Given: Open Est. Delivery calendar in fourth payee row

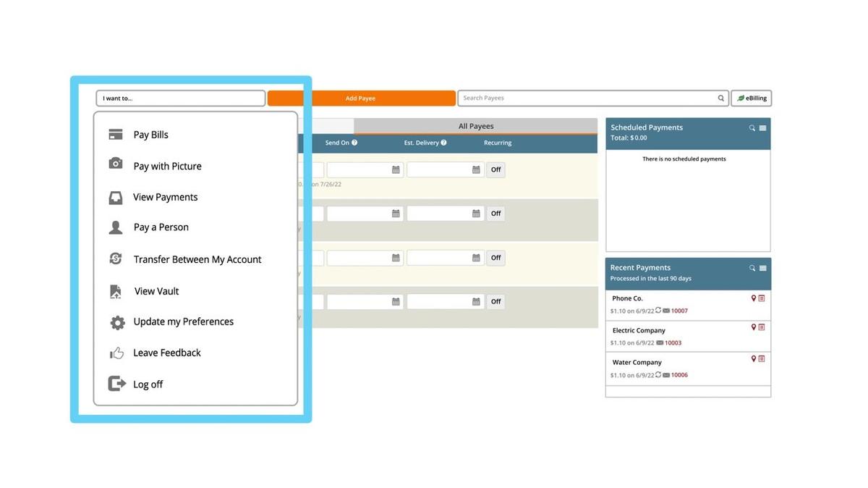Looking at the screenshot, I should click(x=476, y=301).
